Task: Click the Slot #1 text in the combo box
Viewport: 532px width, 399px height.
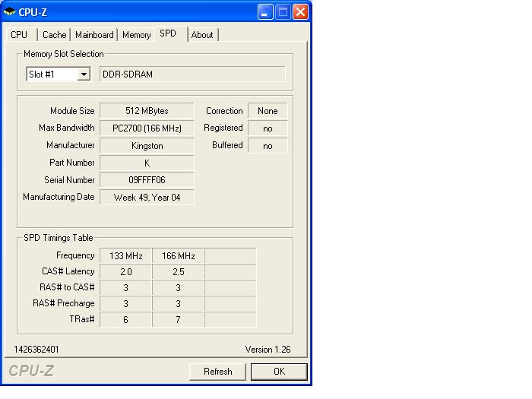Action: pos(42,74)
